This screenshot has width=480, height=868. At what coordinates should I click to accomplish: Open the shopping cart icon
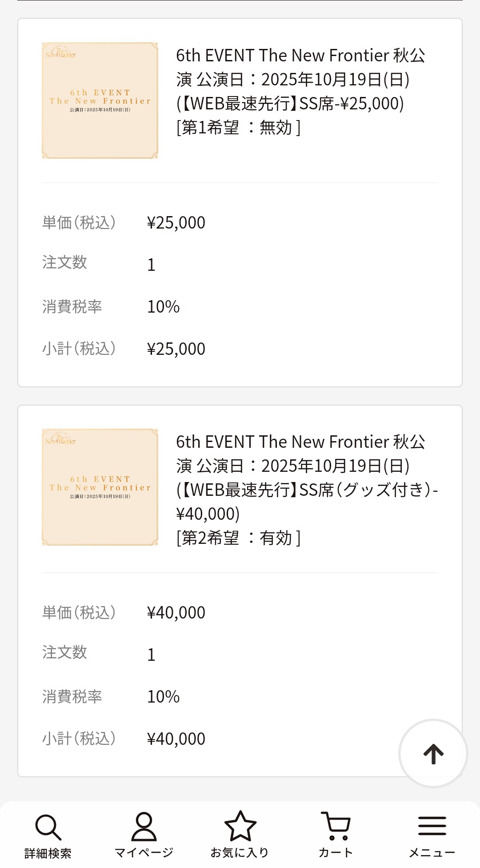pos(336,826)
